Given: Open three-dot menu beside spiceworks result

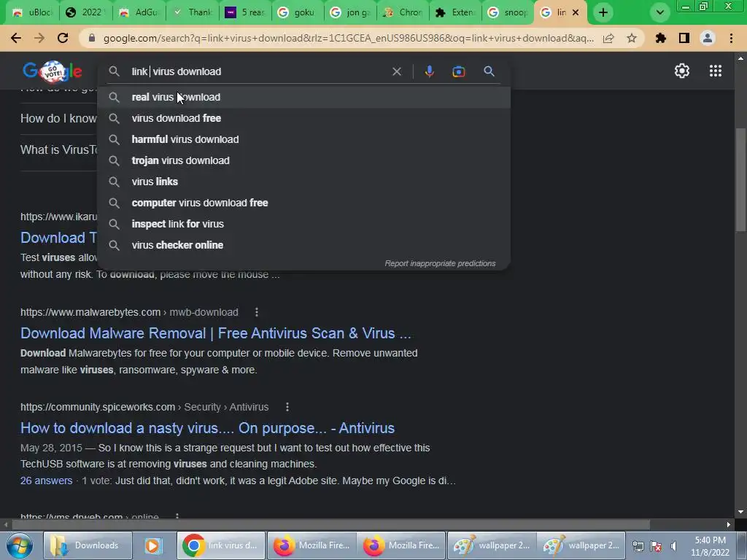Looking at the screenshot, I should click(287, 407).
